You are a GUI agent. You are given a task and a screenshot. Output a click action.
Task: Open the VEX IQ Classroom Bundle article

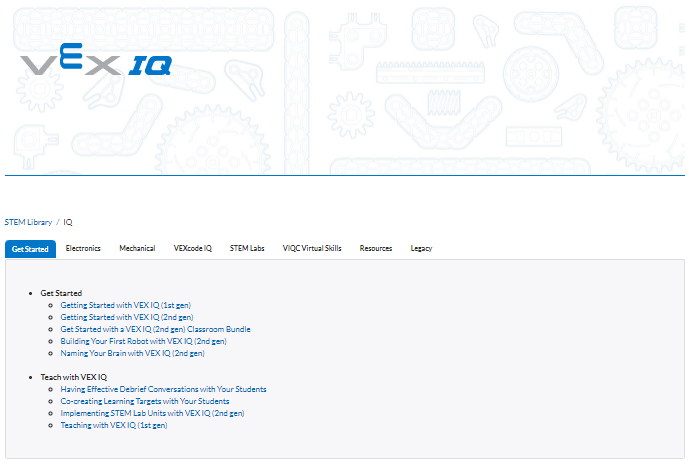pos(155,329)
